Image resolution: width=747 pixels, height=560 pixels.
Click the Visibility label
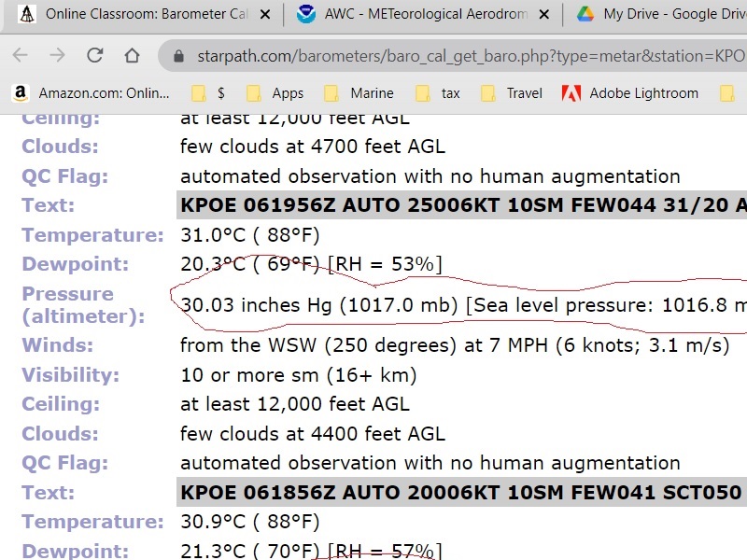pos(71,375)
